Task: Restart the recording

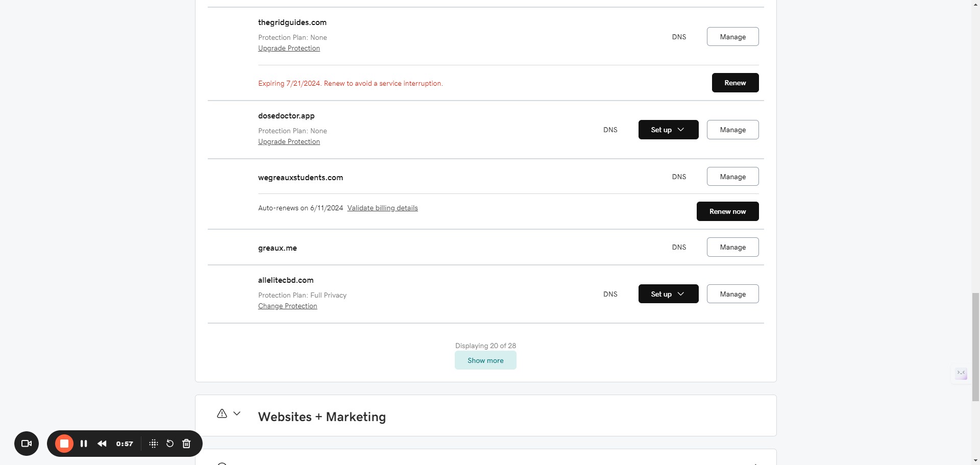Action: tap(170, 444)
